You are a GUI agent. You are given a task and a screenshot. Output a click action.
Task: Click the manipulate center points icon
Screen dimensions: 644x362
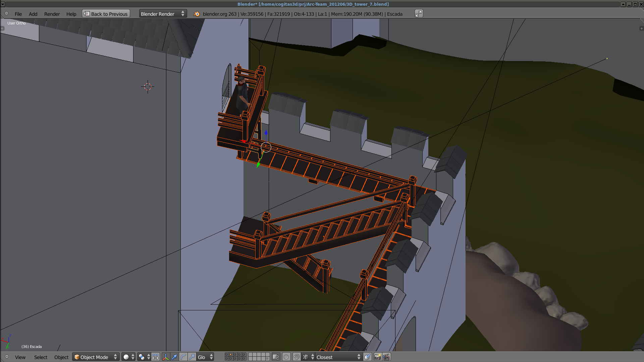(155, 357)
